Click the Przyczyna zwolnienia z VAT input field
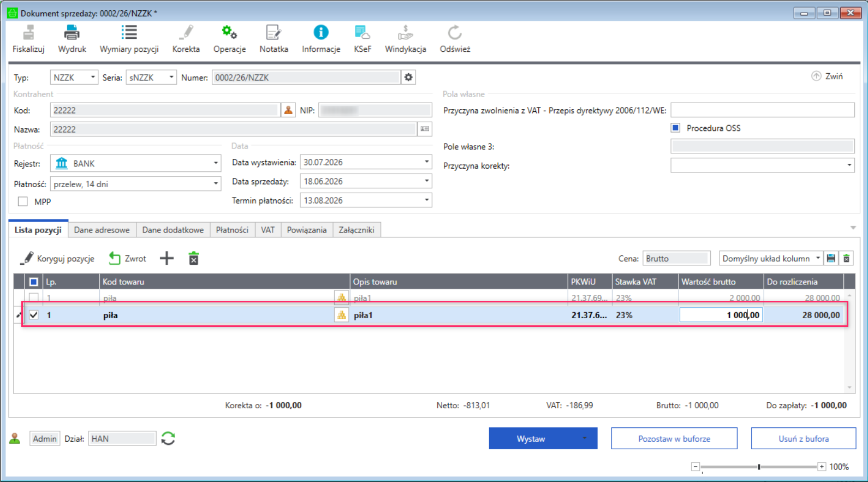 pos(763,110)
